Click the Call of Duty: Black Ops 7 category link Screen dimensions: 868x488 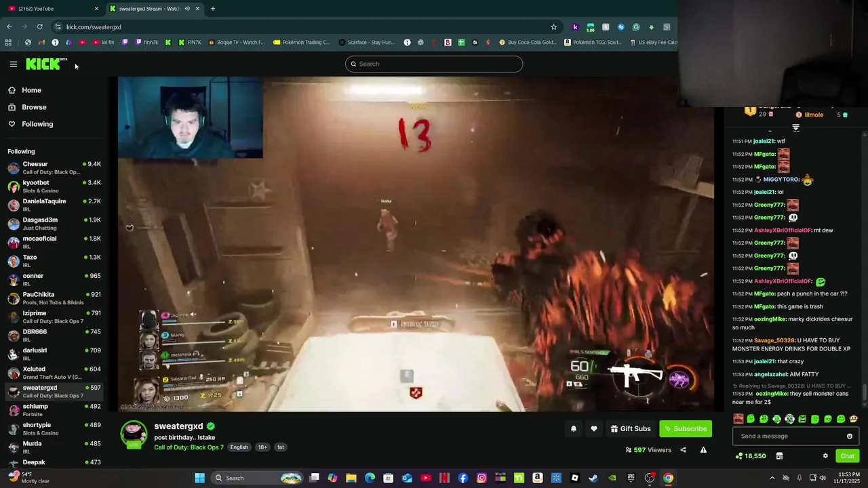tap(189, 447)
